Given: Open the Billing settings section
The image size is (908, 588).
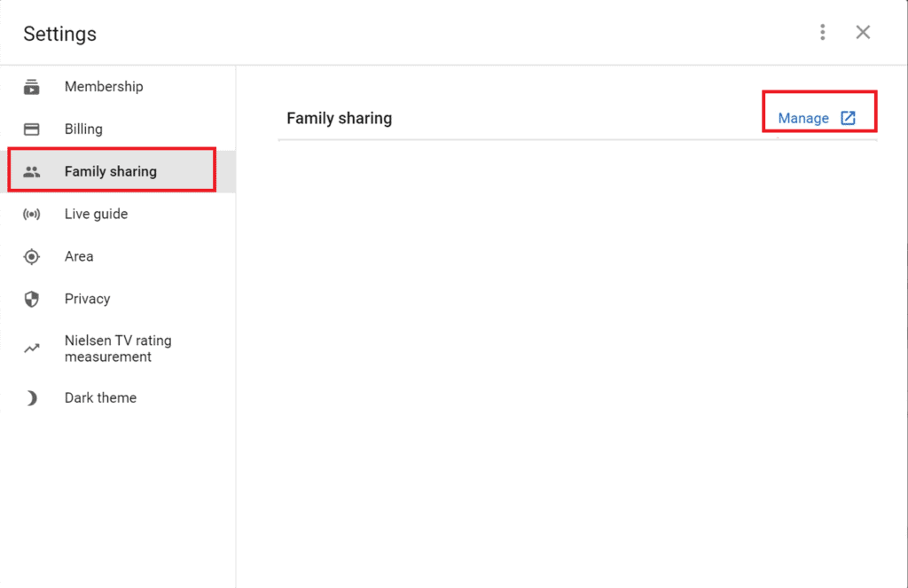Looking at the screenshot, I should pyautogui.click(x=84, y=129).
